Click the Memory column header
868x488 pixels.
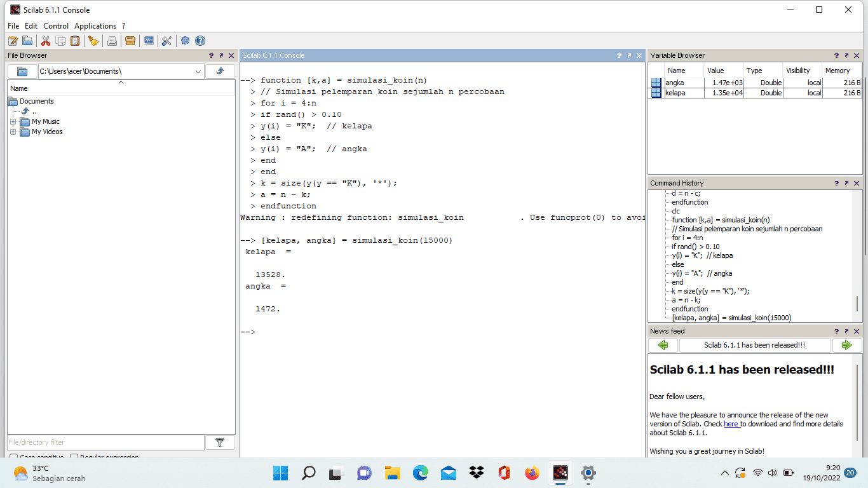coord(842,71)
